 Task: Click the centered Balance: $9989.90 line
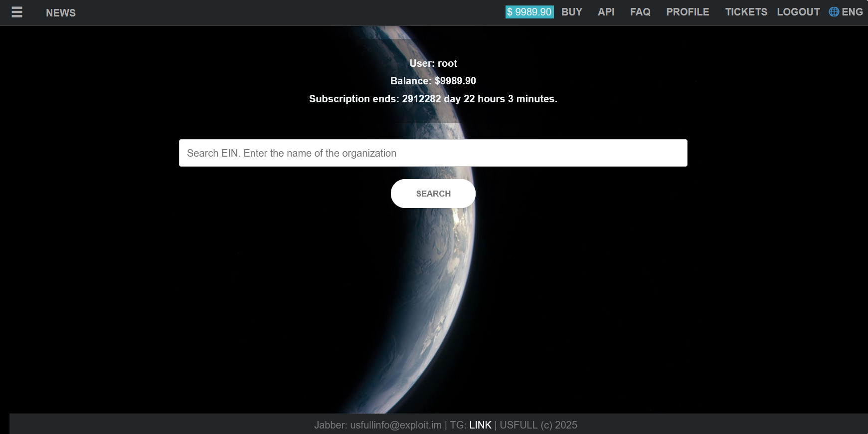click(433, 81)
